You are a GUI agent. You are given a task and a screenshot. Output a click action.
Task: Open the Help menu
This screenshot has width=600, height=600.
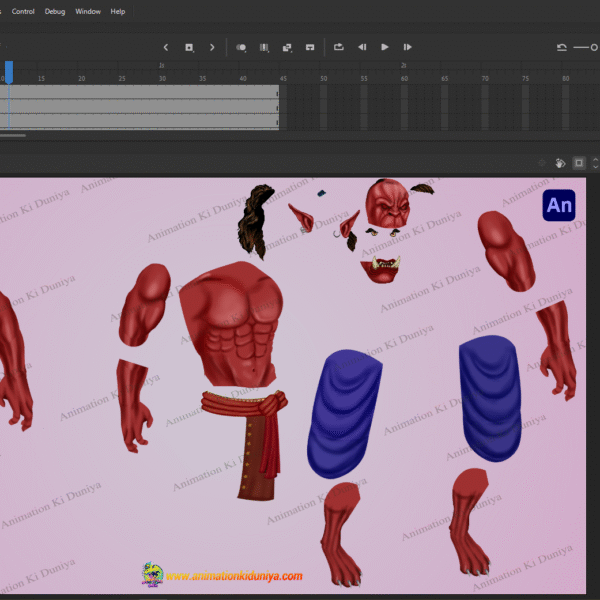pyautogui.click(x=118, y=11)
